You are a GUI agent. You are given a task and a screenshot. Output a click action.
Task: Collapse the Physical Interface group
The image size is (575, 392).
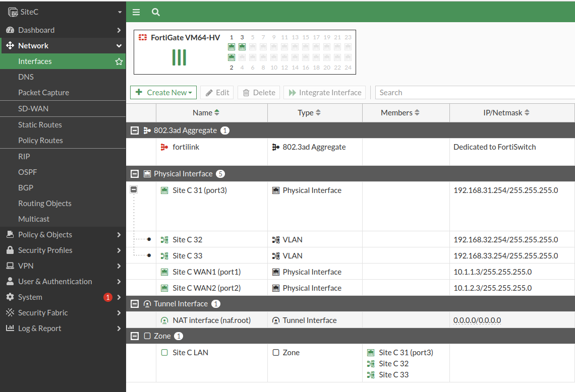point(135,174)
